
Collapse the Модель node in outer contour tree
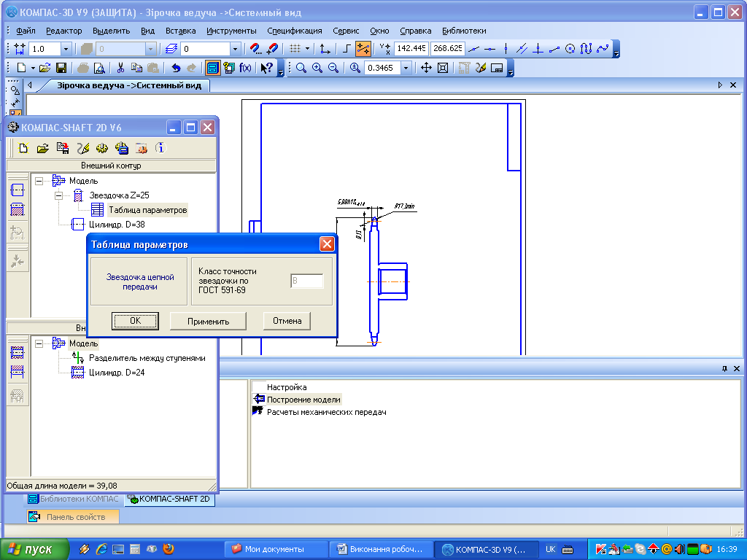point(39,181)
